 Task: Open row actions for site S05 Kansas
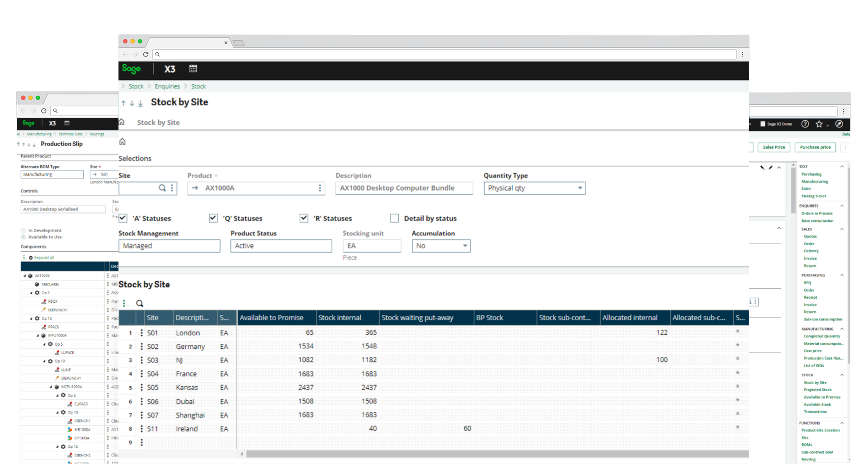click(142, 388)
